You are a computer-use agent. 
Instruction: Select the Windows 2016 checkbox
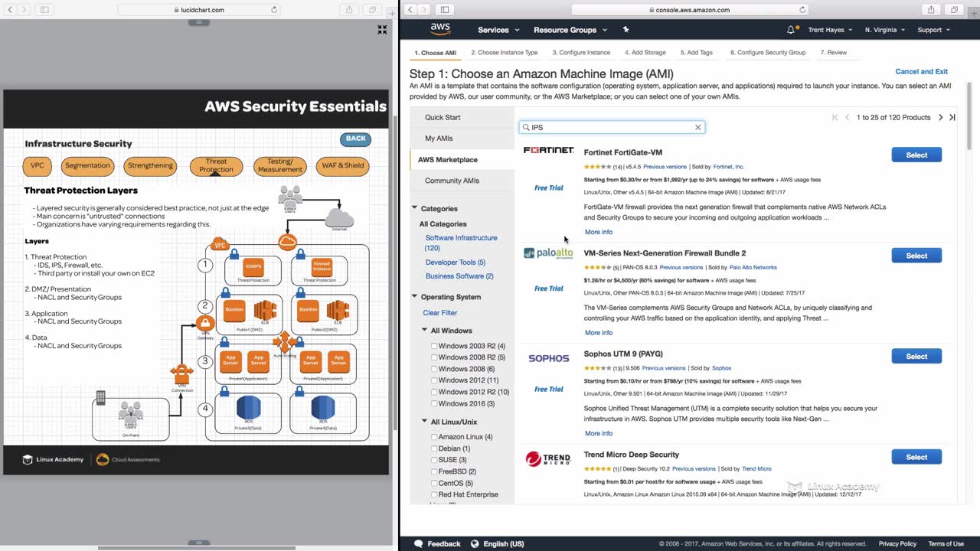point(434,403)
